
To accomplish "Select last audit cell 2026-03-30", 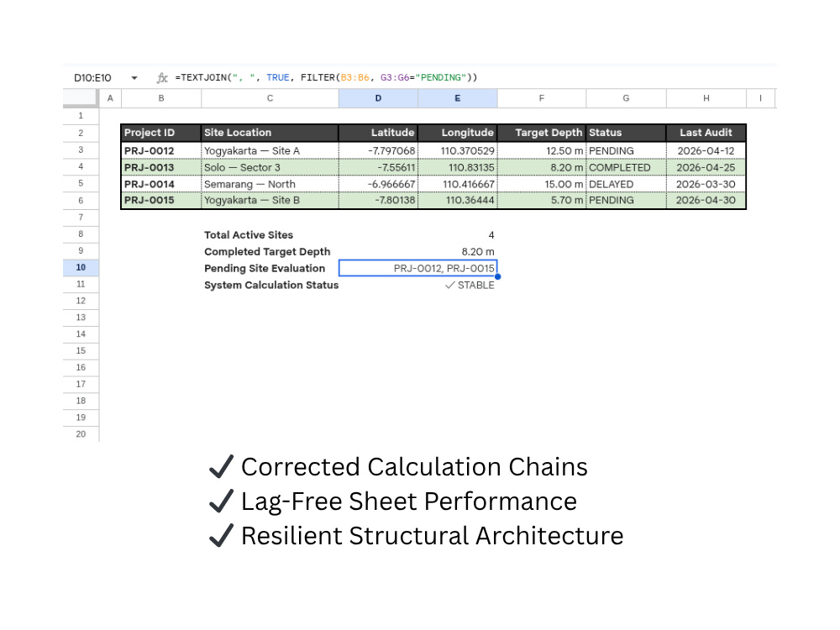I will [706, 184].
